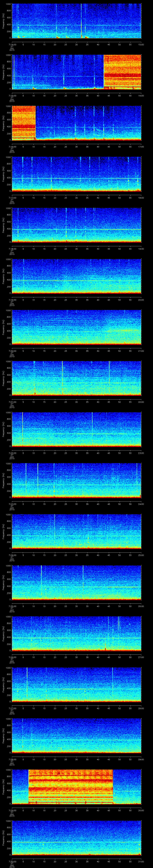153x868 pixels.
Task: Click the loud broadband burst in the 7:15:00 spectrogram
Action: click(x=122, y=72)
